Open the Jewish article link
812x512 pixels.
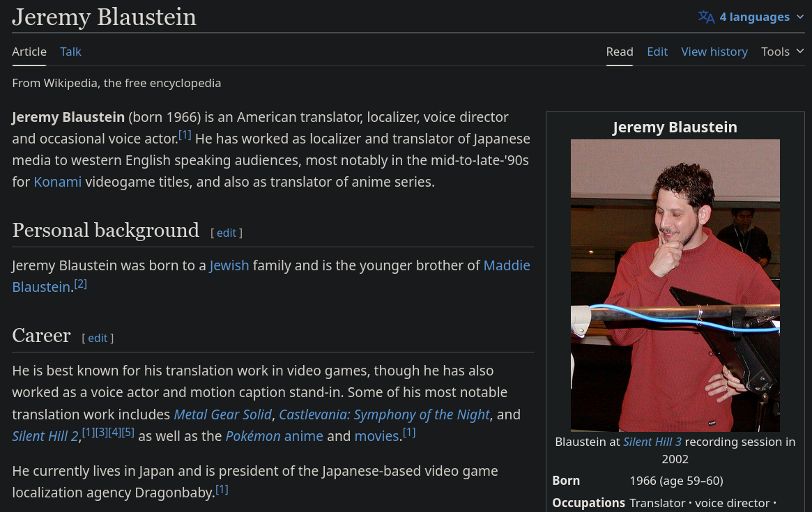coord(229,265)
